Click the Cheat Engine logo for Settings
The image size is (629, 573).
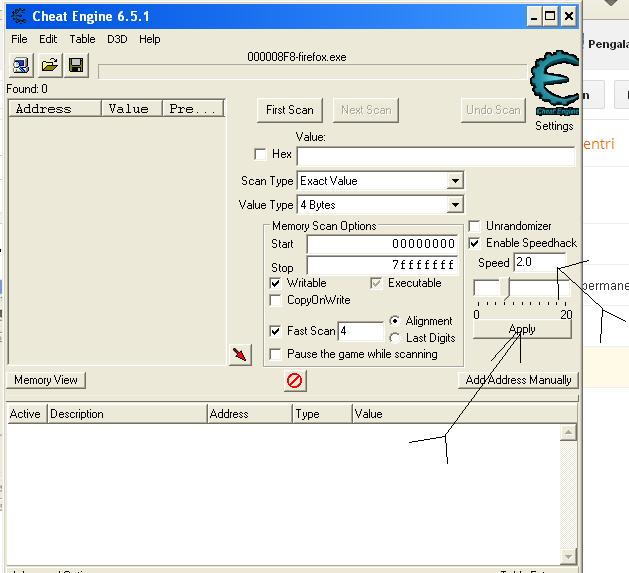555,83
